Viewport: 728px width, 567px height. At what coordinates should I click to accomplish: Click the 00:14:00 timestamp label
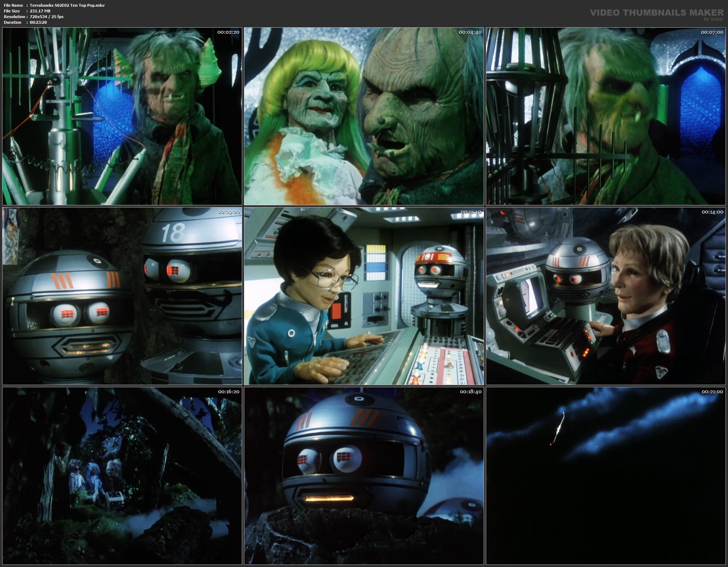[x=712, y=212]
